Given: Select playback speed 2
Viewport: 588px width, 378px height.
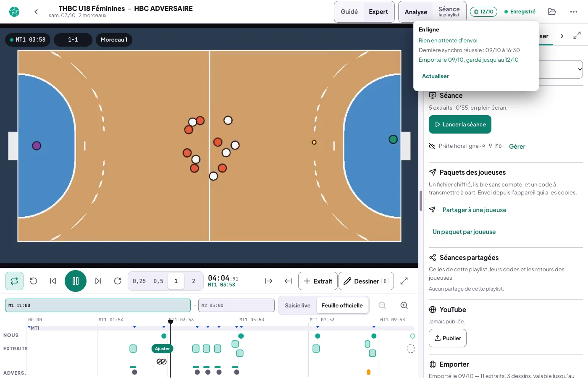Looking at the screenshot, I should (x=194, y=281).
